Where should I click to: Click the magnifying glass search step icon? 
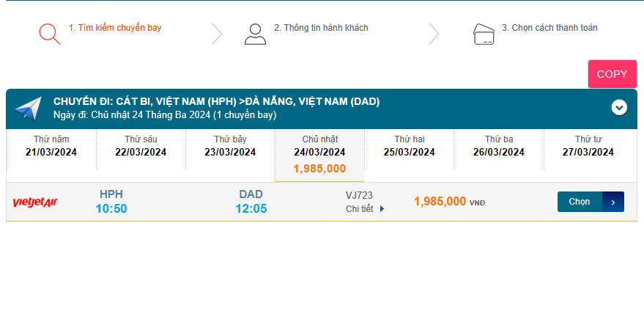[49, 34]
